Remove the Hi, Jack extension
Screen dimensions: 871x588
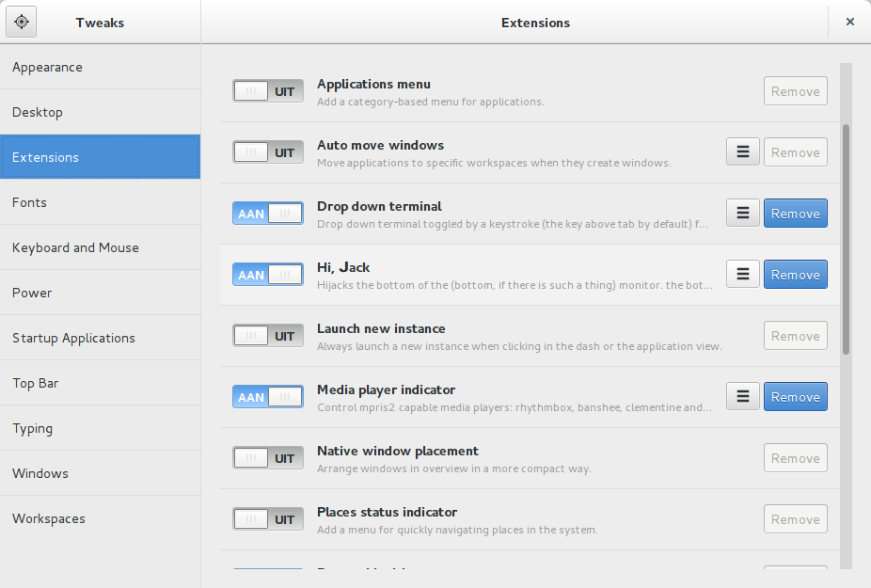pyautogui.click(x=795, y=275)
